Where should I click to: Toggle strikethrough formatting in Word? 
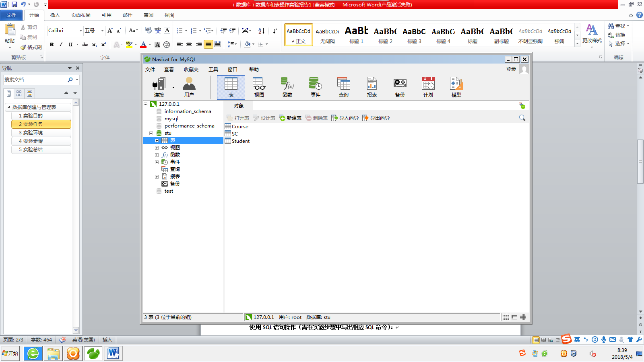[85, 45]
